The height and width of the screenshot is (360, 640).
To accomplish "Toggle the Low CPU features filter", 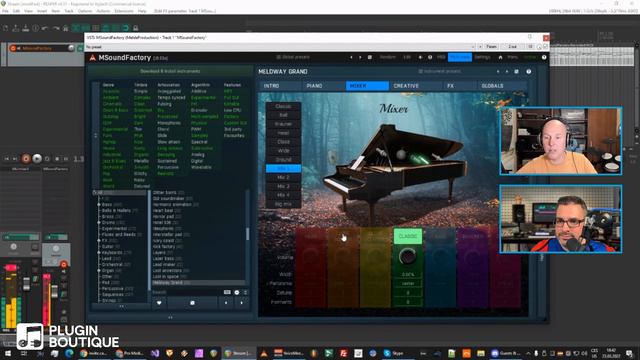I will tap(232, 110).
